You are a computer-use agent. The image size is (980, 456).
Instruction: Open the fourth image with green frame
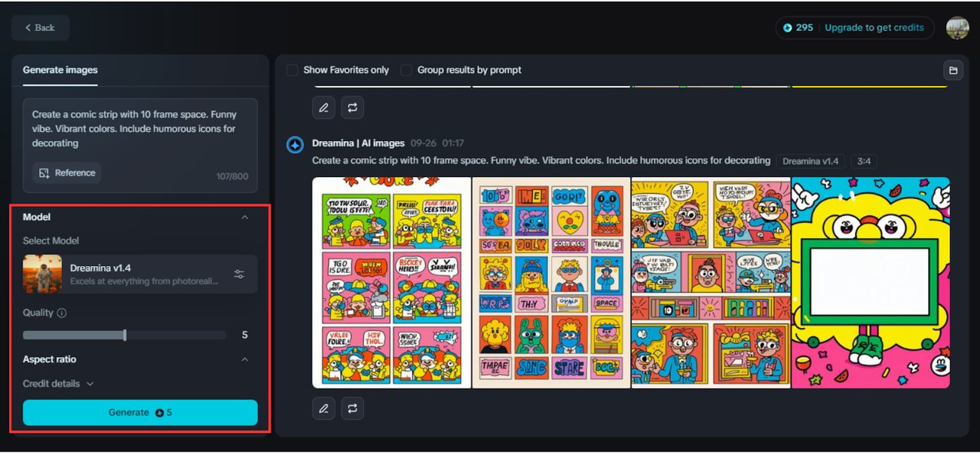(871, 283)
